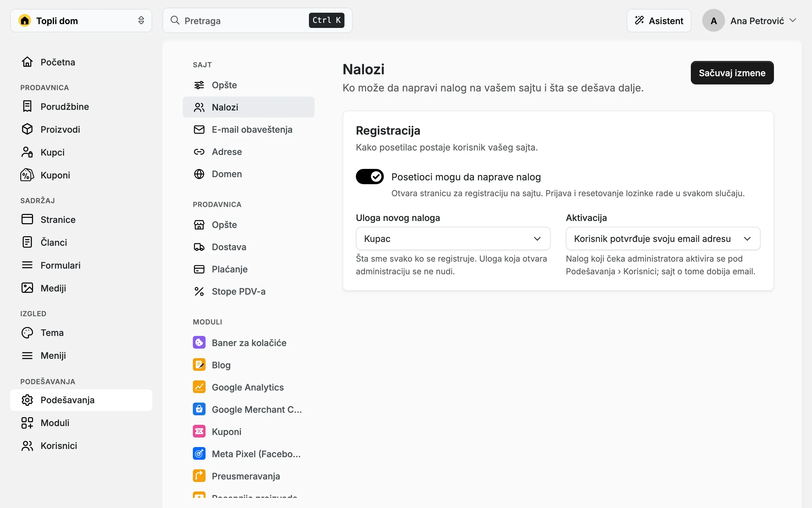The image size is (812, 508).
Task: Open Opšte under the Prodavnica settings section
Action: (248, 225)
